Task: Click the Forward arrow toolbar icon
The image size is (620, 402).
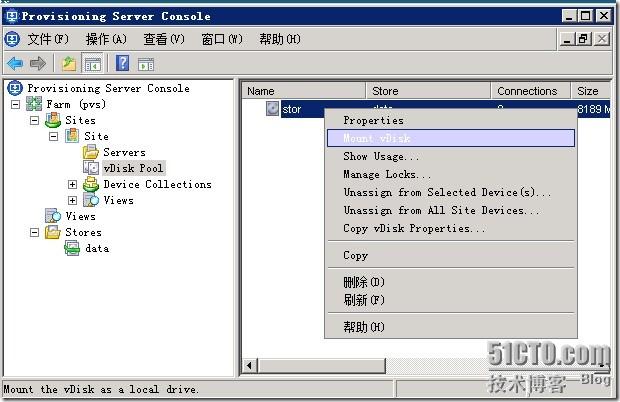Action: (38, 64)
